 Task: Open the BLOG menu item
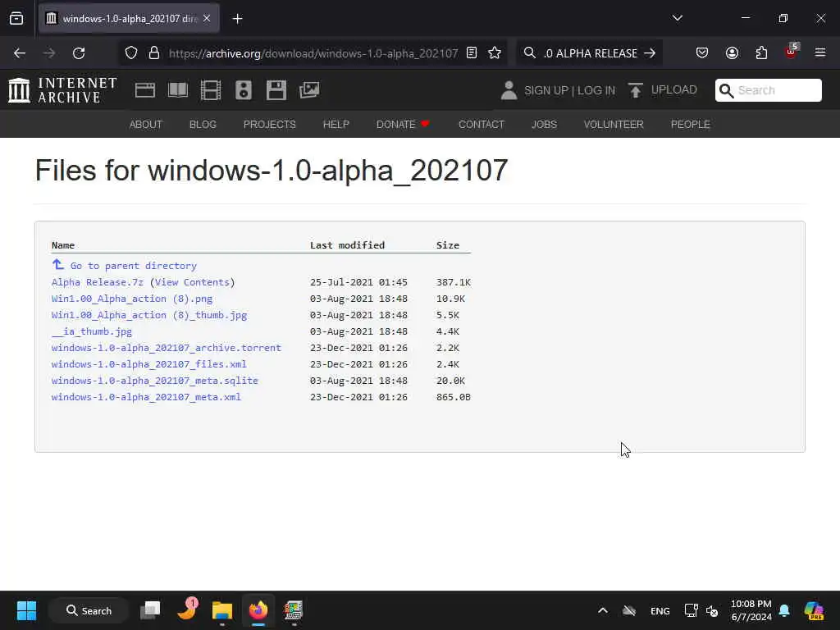pos(203,125)
